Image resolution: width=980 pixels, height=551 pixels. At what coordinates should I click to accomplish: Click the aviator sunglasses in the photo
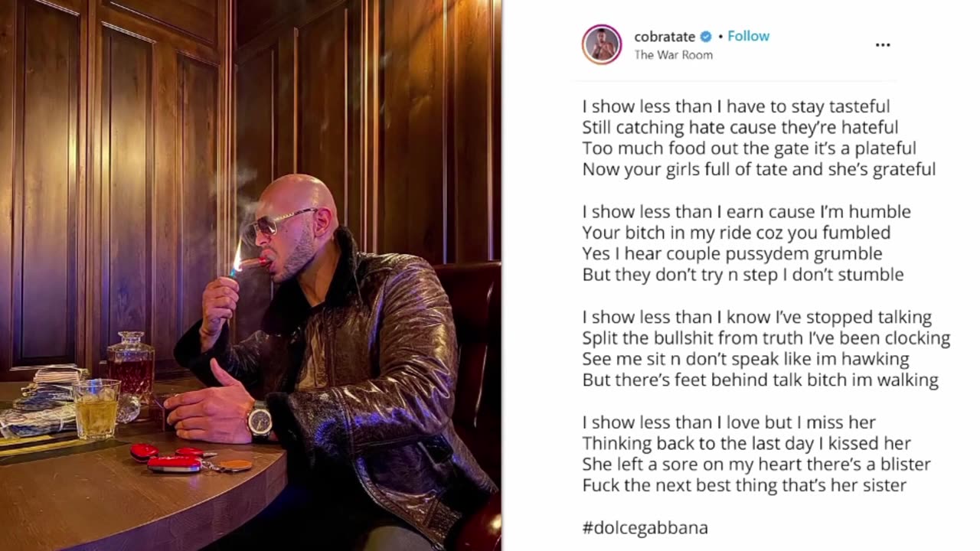pyautogui.click(x=274, y=223)
